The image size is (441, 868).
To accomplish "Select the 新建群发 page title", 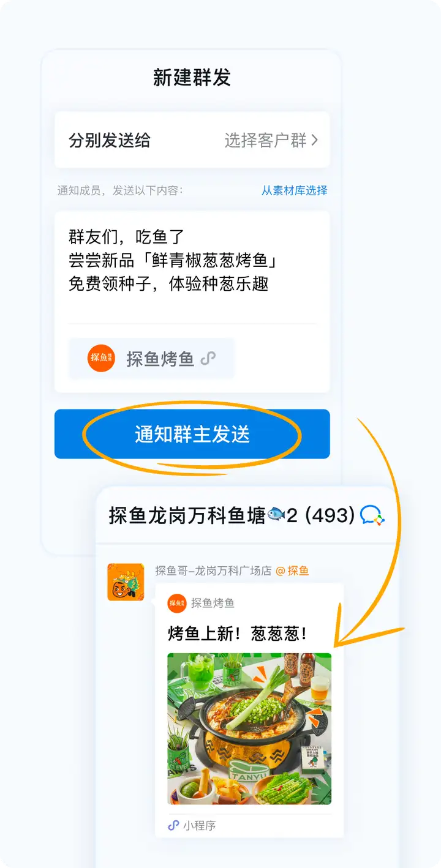I will point(192,78).
